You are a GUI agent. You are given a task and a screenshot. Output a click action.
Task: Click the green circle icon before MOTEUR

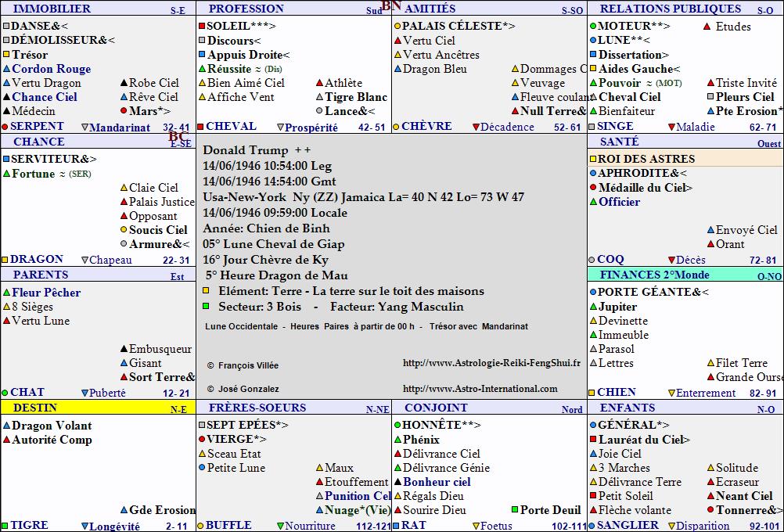click(x=593, y=26)
